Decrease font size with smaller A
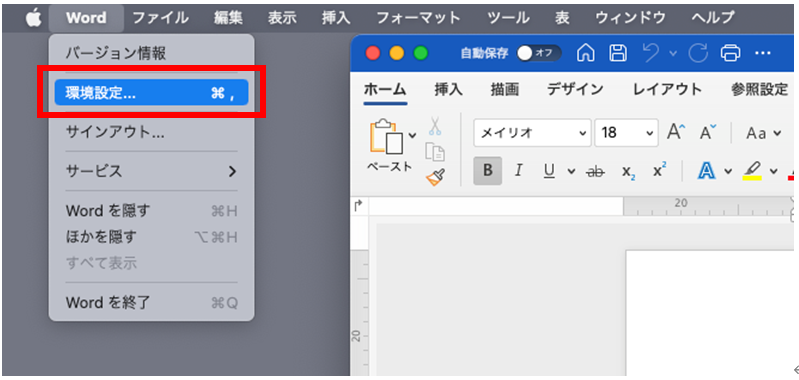The height and width of the screenshot is (380, 799). (708, 133)
